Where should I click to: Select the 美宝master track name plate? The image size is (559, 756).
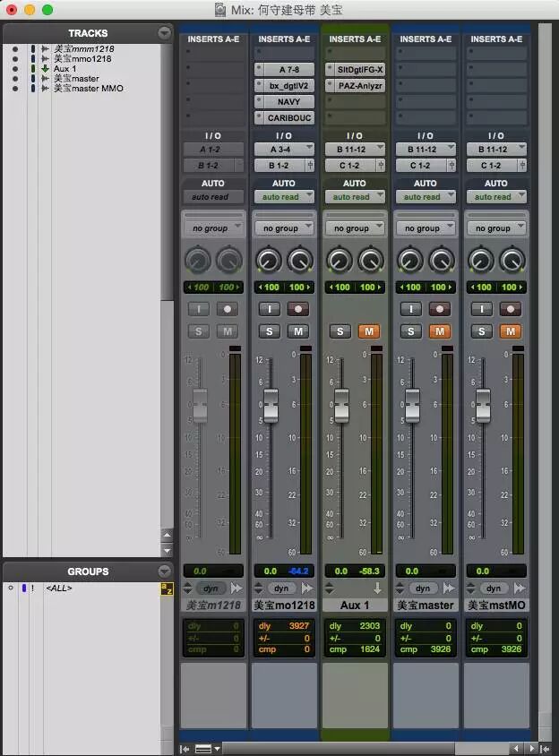tap(426, 606)
